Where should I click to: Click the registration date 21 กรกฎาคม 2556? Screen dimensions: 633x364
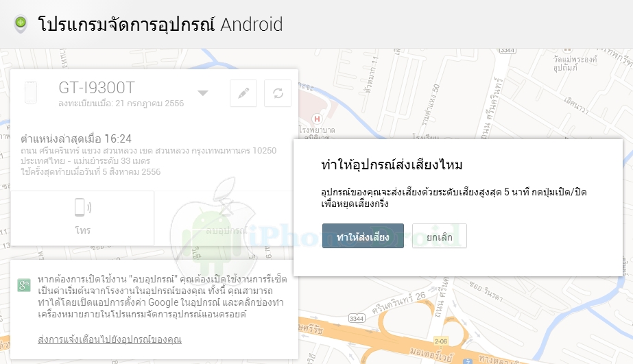coord(150,104)
